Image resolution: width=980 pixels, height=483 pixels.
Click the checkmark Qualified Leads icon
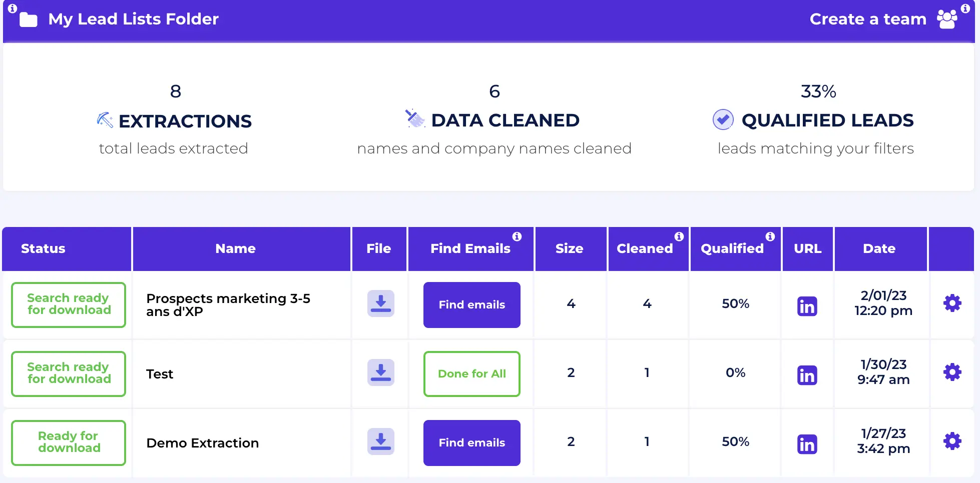click(x=723, y=119)
